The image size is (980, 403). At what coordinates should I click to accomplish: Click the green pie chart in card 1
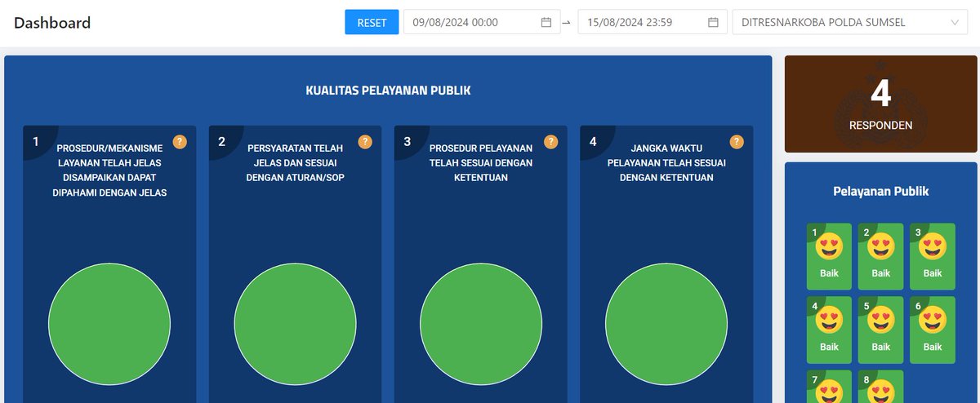tap(109, 323)
